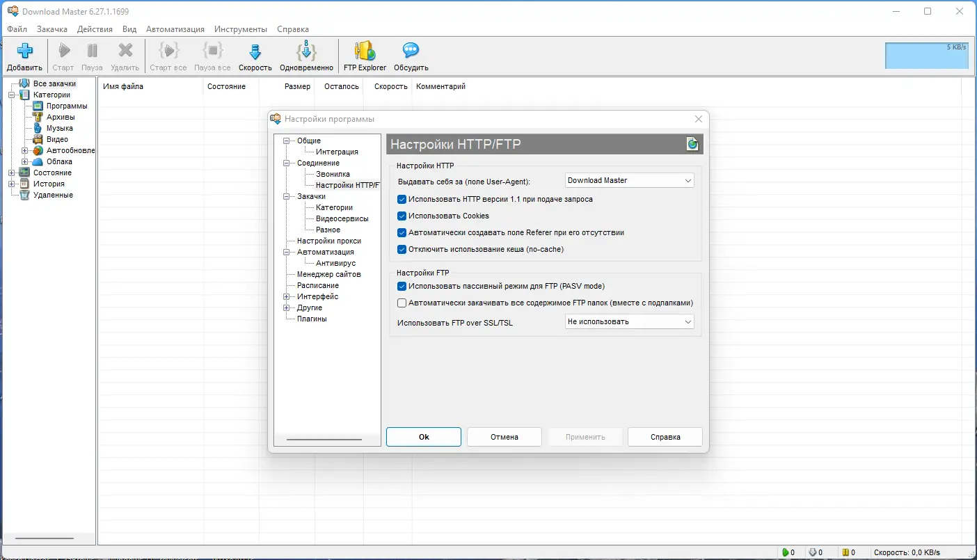Click the Добавить plus icon in toolbar
The image size is (977, 560).
pyautogui.click(x=25, y=51)
